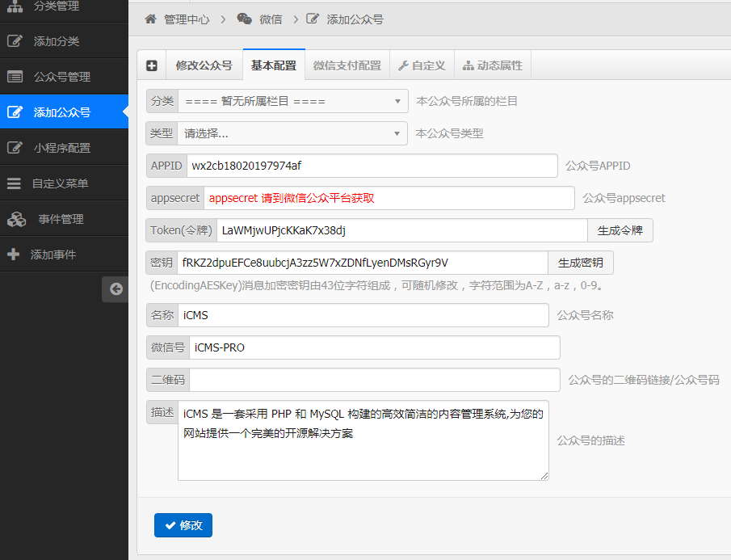Click the '公众号的二维码链接/公众号码' hint text
The image size is (731, 560).
[x=644, y=380]
